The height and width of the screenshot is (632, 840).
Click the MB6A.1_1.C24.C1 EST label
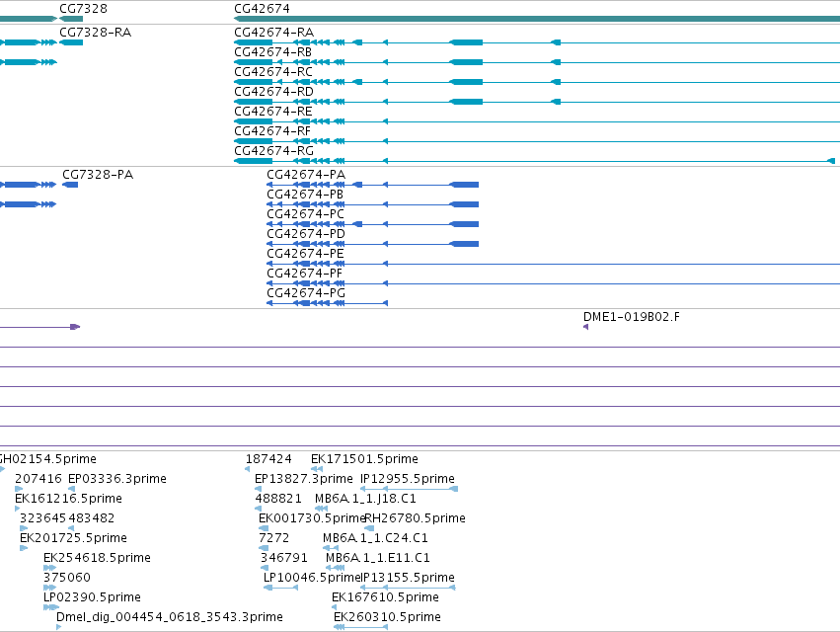click(375, 538)
